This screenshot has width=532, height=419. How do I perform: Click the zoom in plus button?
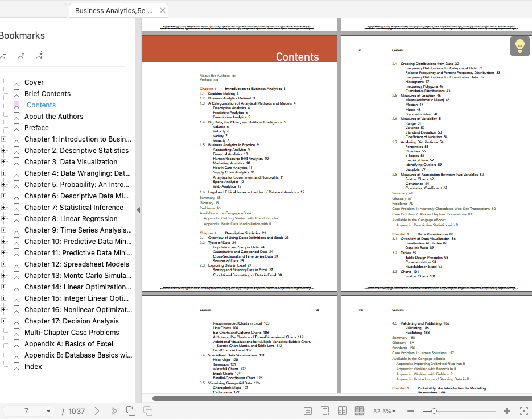point(507,411)
